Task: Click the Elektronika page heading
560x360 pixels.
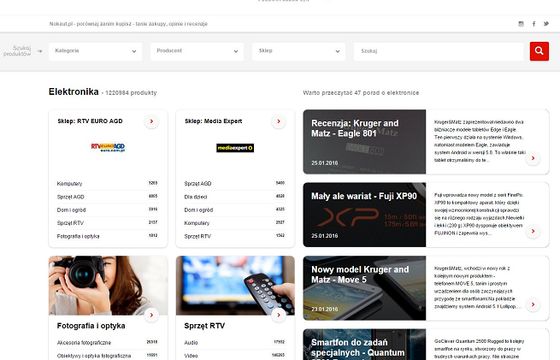Action: point(74,92)
